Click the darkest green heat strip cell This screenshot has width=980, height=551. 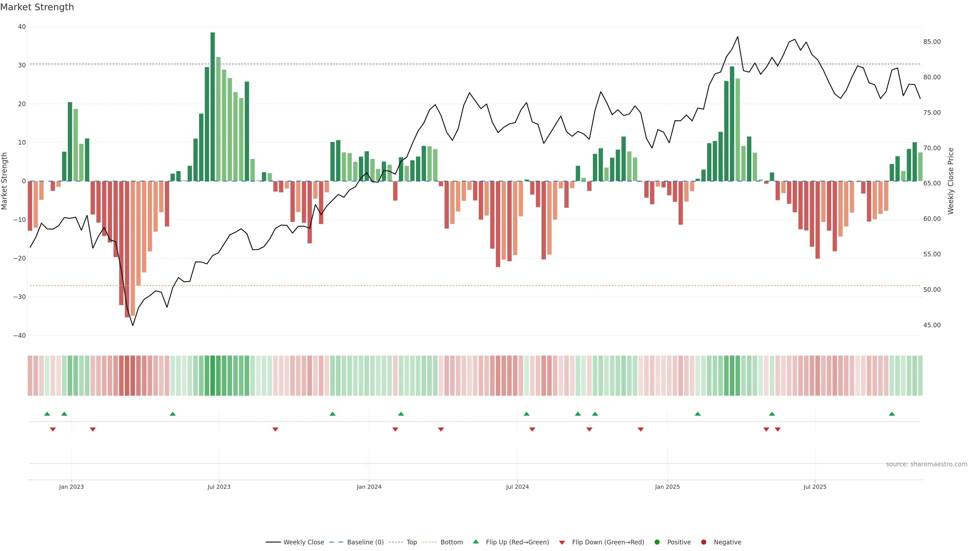pyautogui.click(x=213, y=376)
